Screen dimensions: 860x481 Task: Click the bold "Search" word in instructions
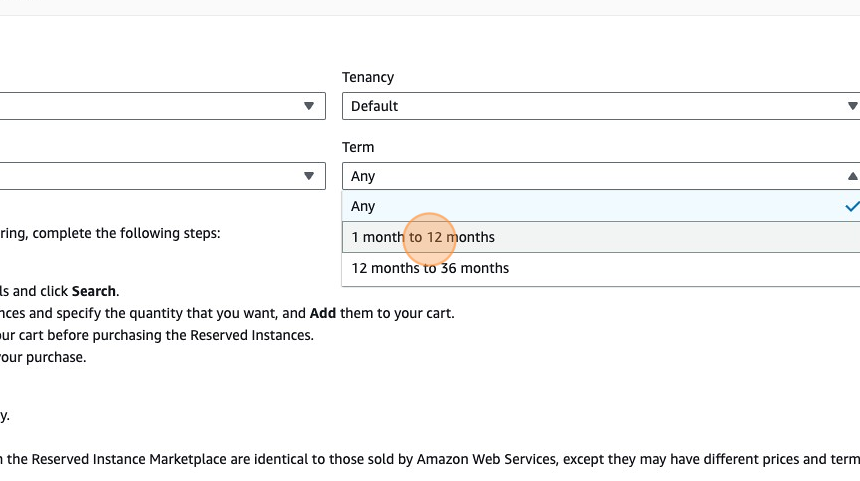(94, 291)
